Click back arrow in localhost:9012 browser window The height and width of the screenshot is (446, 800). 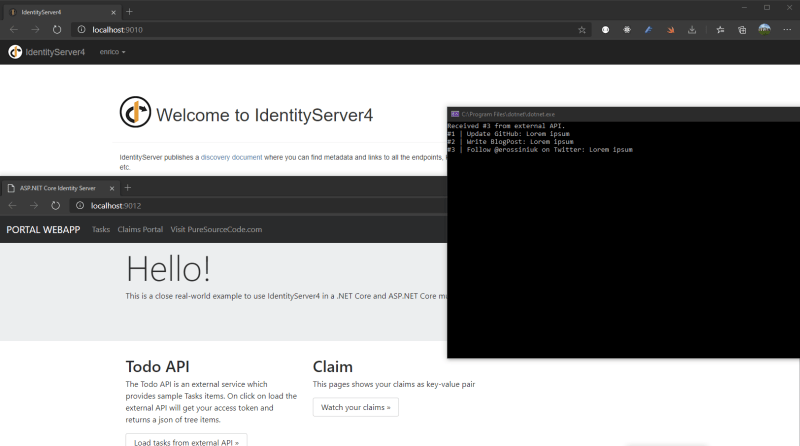pyautogui.click(x=12, y=205)
